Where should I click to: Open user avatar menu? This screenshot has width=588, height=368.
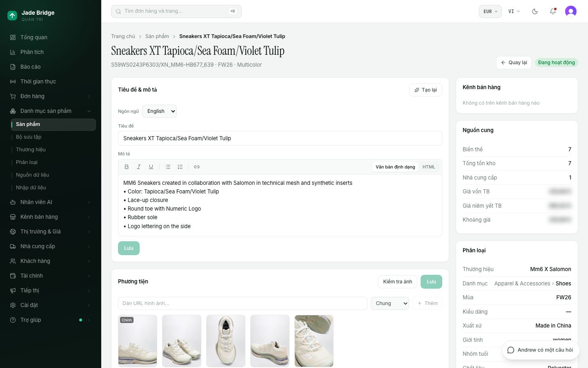pyautogui.click(x=571, y=11)
